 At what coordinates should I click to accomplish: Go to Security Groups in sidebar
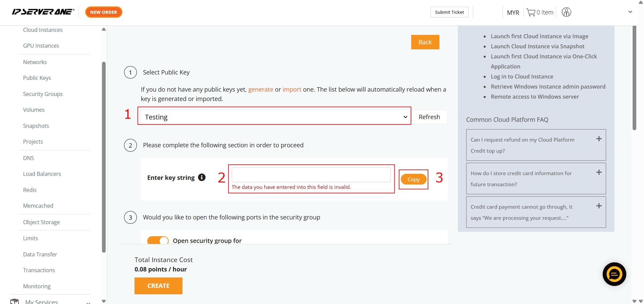click(43, 94)
